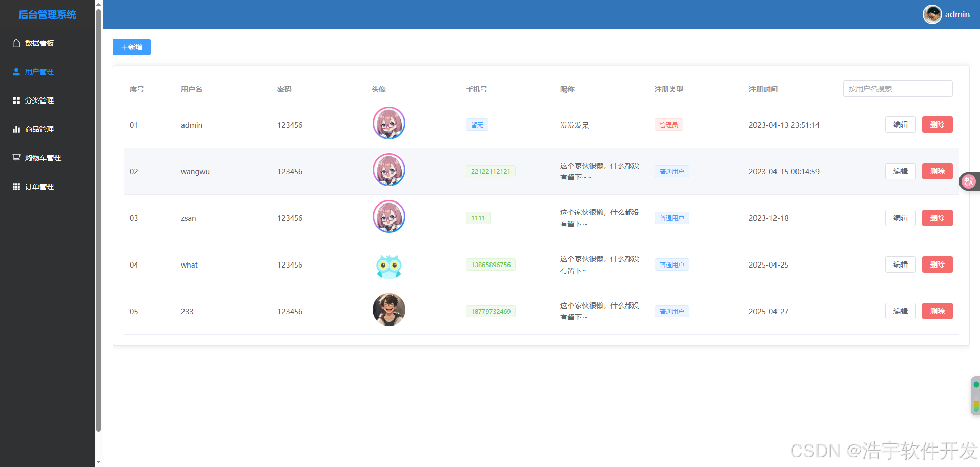Click the 暂无 phone tag
This screenshot has height=467, width=980.
tap(477, 125)
